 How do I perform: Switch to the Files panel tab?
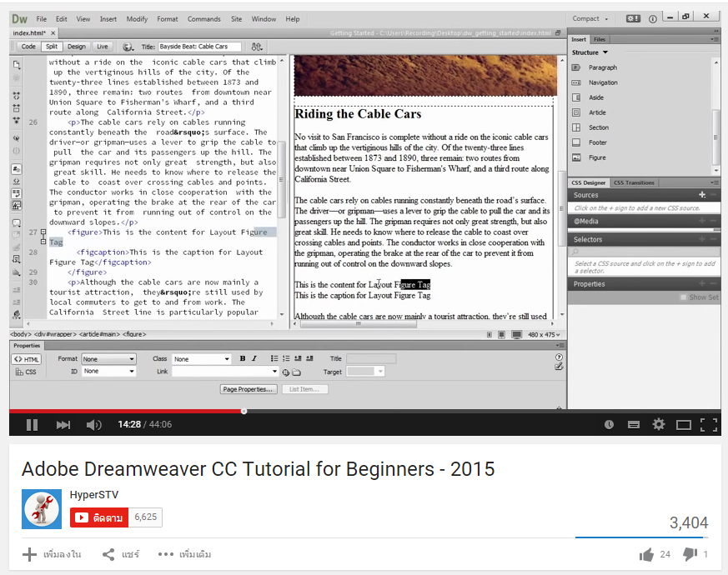tap(600, 39)
